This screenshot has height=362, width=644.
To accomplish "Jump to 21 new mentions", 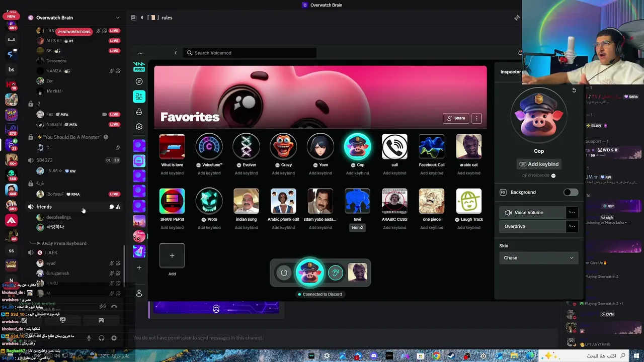I will (x=74, y=32).
